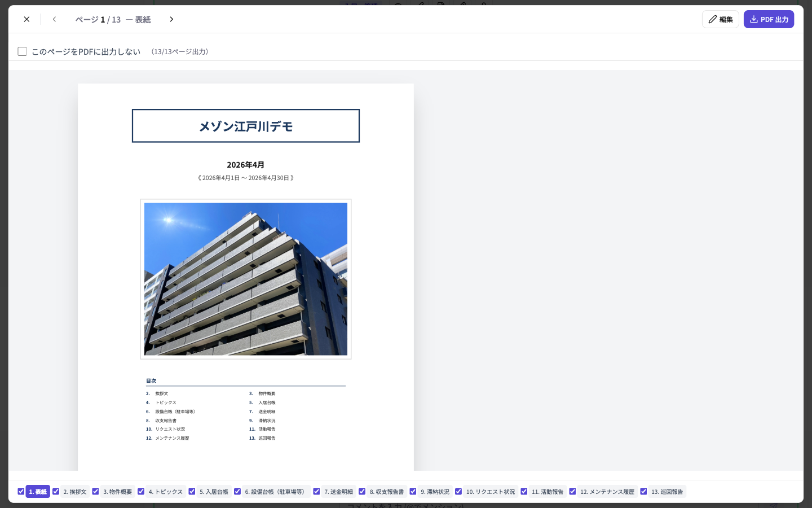This screenshot has width=812, height=508.
Task: Open the 12. メンテナンス履歴 page tab
Action: point(607,492)
